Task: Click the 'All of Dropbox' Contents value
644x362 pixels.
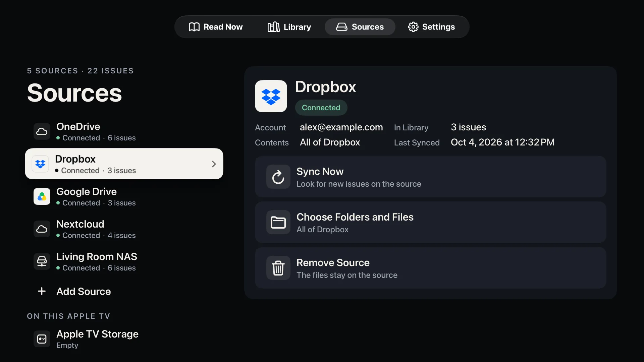Action: tap(330, 142)
